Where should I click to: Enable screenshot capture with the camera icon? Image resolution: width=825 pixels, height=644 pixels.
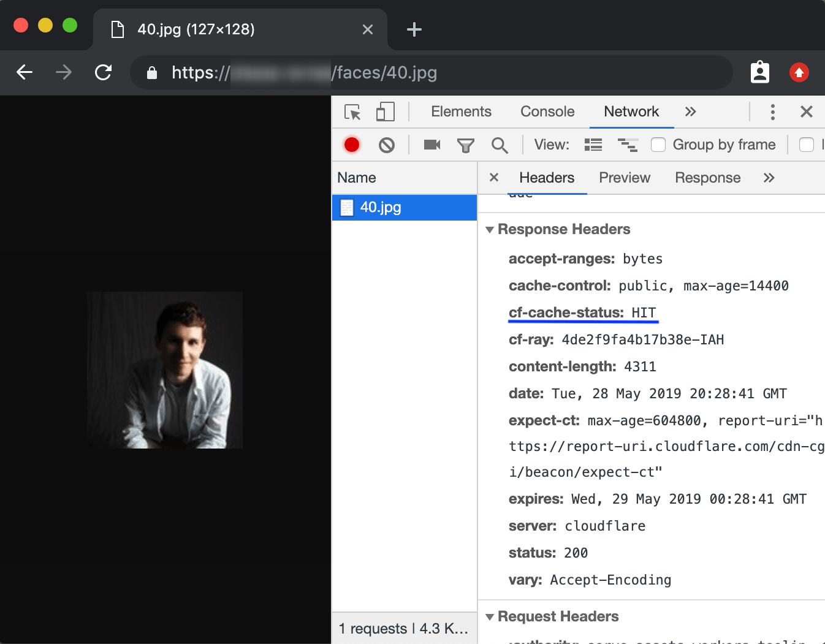[x=432, y=145]
